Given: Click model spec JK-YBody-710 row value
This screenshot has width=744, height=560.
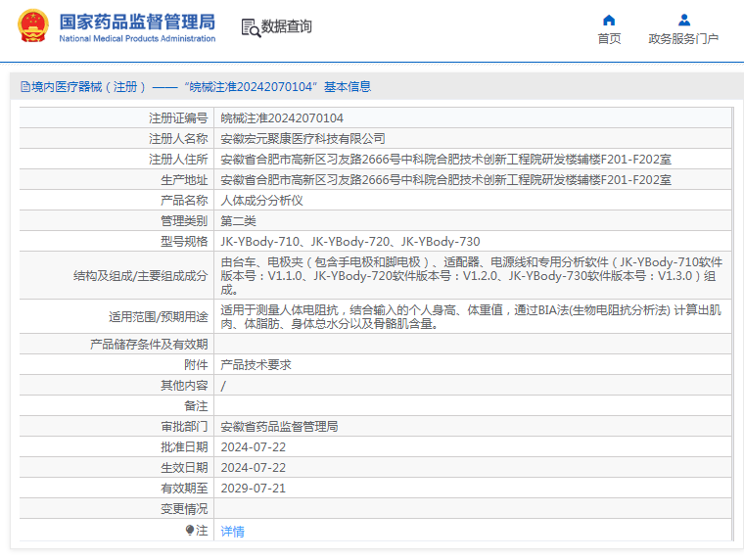Looking at the screenshot, I should click(350, 242).
